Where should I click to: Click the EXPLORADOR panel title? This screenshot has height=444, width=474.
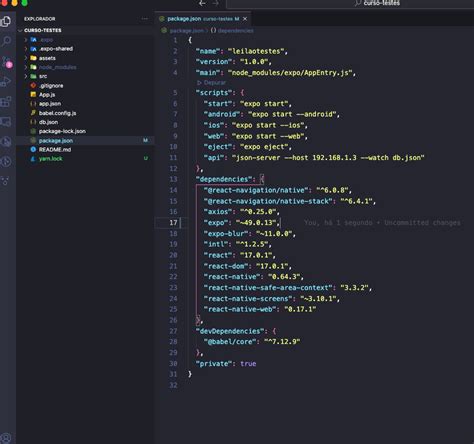40,19
